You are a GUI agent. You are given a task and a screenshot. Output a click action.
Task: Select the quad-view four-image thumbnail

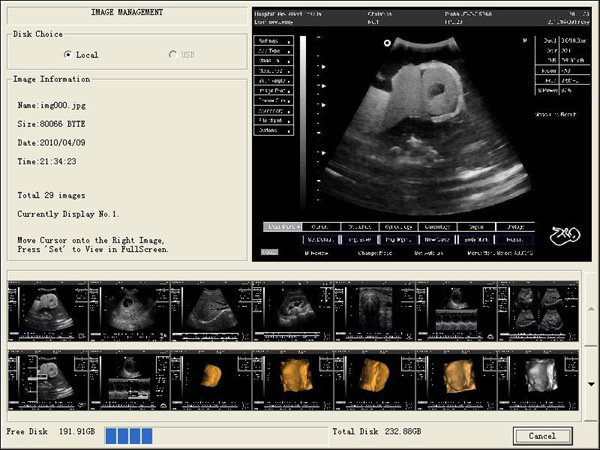[x=538, y=311]
